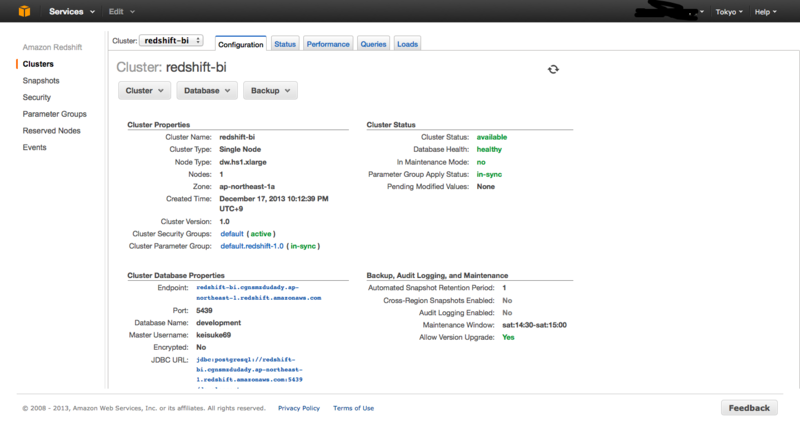
Task: Click the Feedback button
Action: [x=749, y=408]
